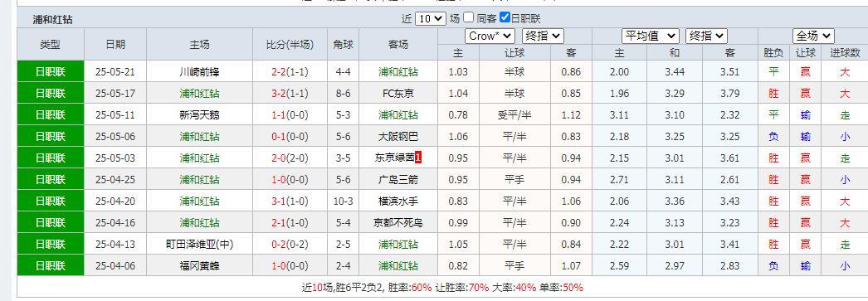Open the Crow* bookmaker dropdown

490,36
